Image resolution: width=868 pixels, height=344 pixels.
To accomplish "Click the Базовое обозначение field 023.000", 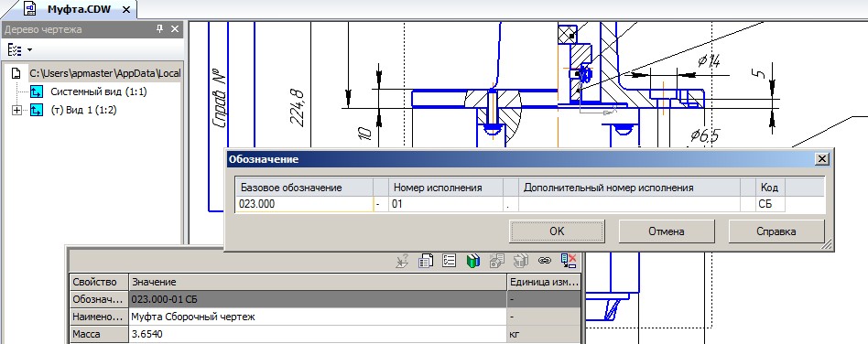I will click(x=305, y=204).
